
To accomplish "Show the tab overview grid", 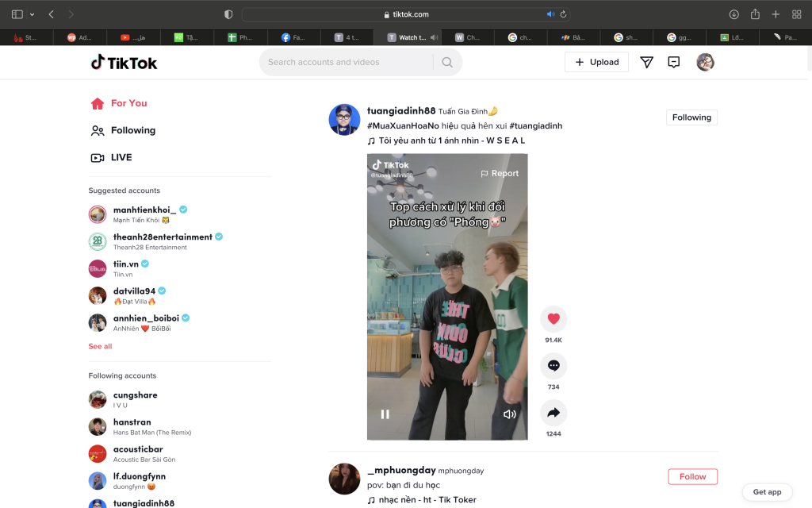I will coord(797,14).
